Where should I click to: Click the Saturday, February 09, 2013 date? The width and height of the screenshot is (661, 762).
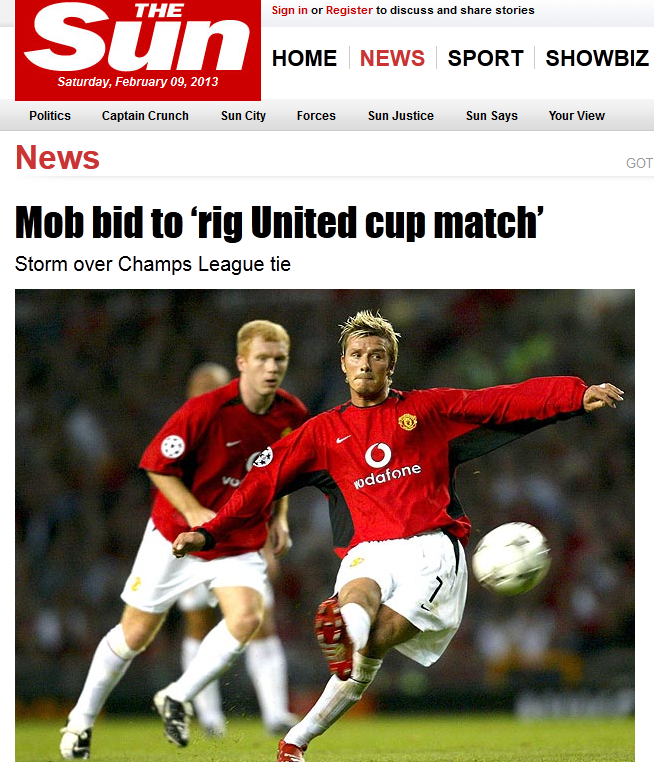click(x=138, y=82)
